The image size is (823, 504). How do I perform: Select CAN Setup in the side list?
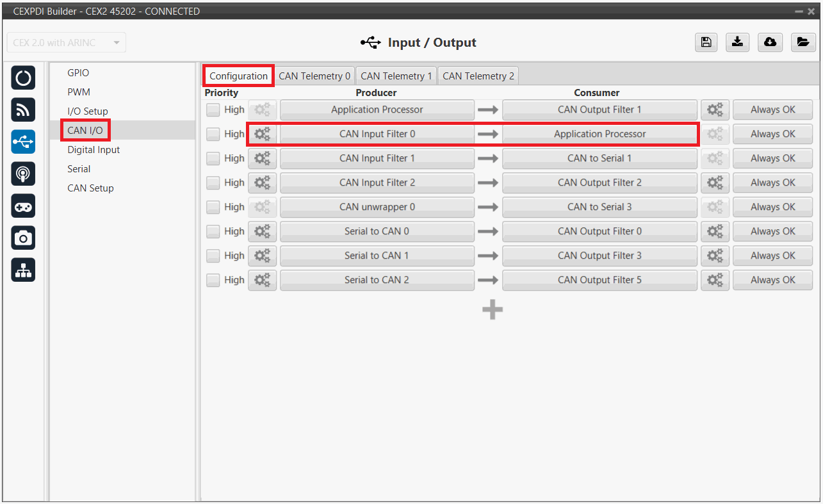[90, 188]
